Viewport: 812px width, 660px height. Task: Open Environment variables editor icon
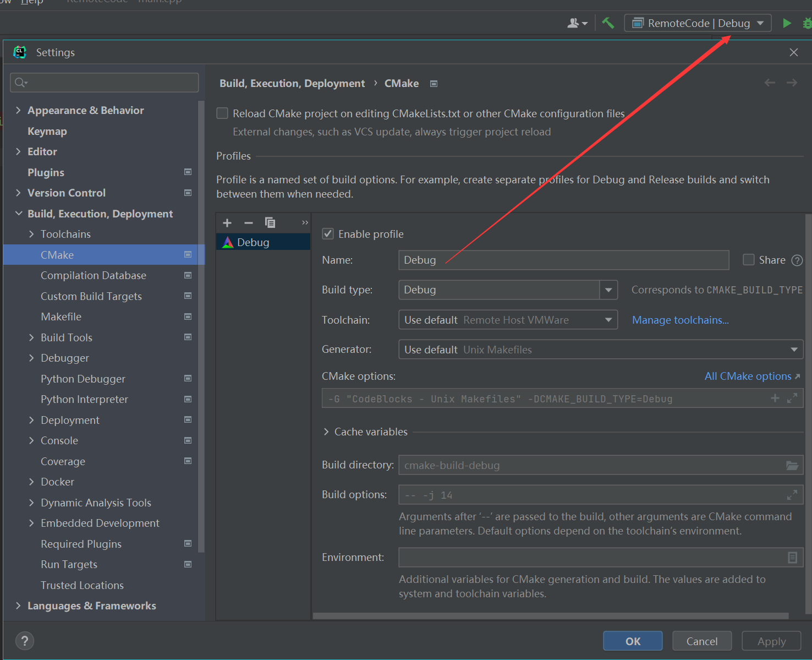point(793,558)
